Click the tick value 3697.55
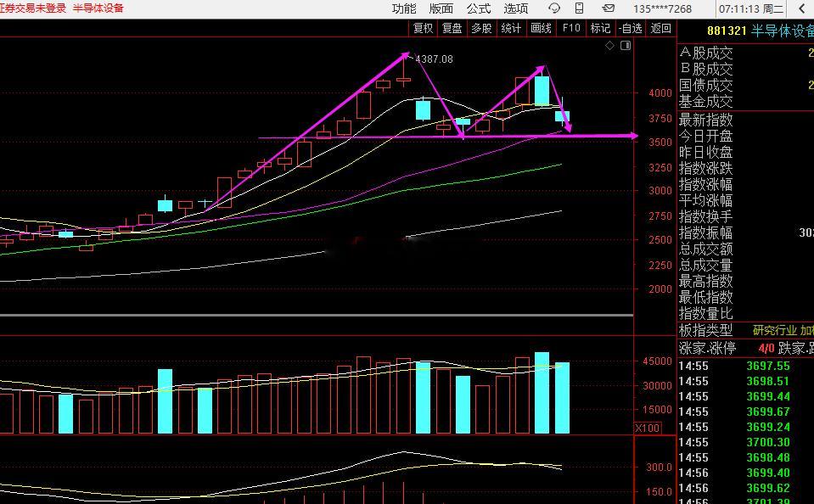This screenshot has height=504, width=814. [768, 366]
